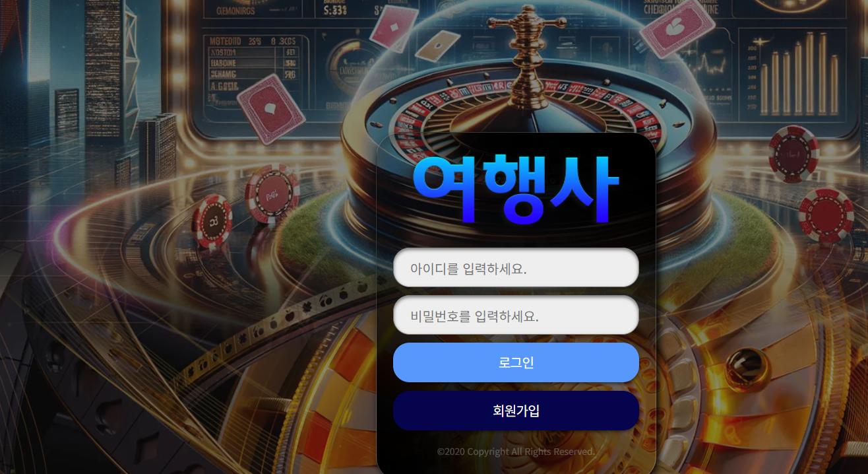Click the red floating card at top center
The width and height of the screenshot is (868, 474).
pos(394,28)
